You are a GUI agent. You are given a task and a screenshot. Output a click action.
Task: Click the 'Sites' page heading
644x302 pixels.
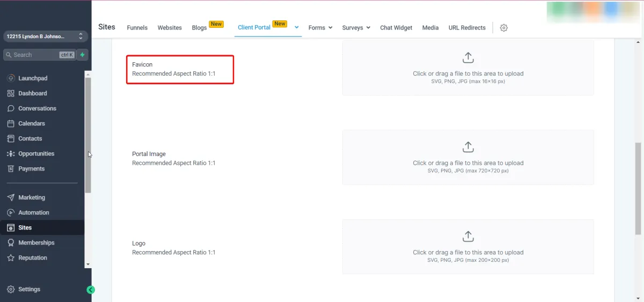pos(107,27)
